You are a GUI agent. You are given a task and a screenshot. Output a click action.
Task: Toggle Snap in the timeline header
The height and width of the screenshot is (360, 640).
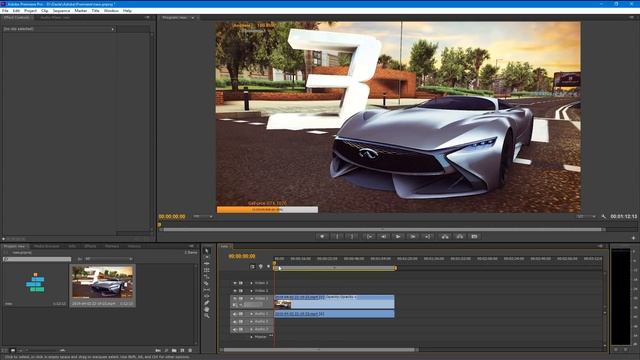coord(252,267)
